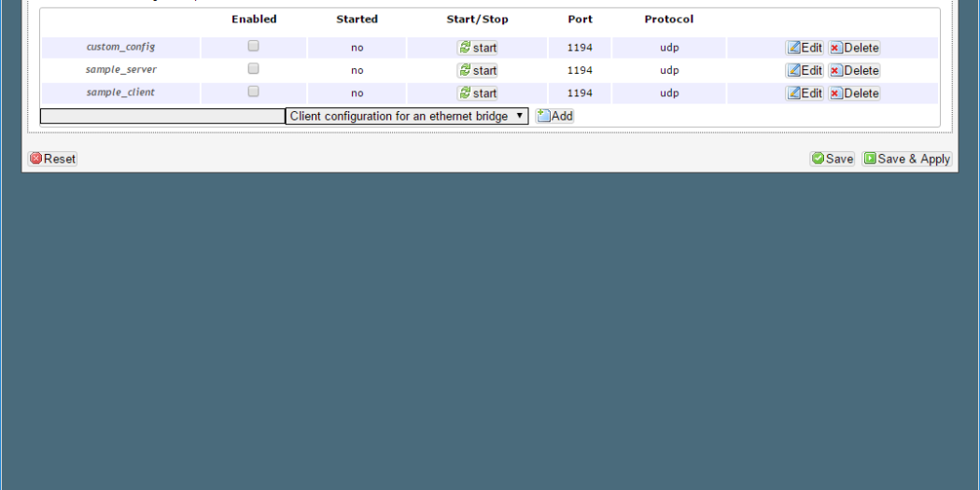The width and height of the screenshot is (980, 490).
Task: Click the new instance name field
Action: coord(161,116)
